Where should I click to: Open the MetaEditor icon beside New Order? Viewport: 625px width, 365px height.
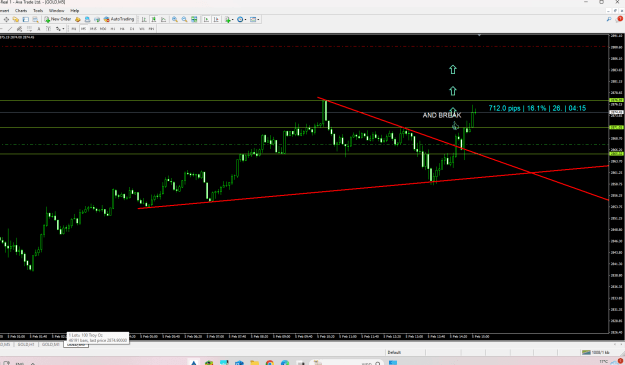click(78, 20)
